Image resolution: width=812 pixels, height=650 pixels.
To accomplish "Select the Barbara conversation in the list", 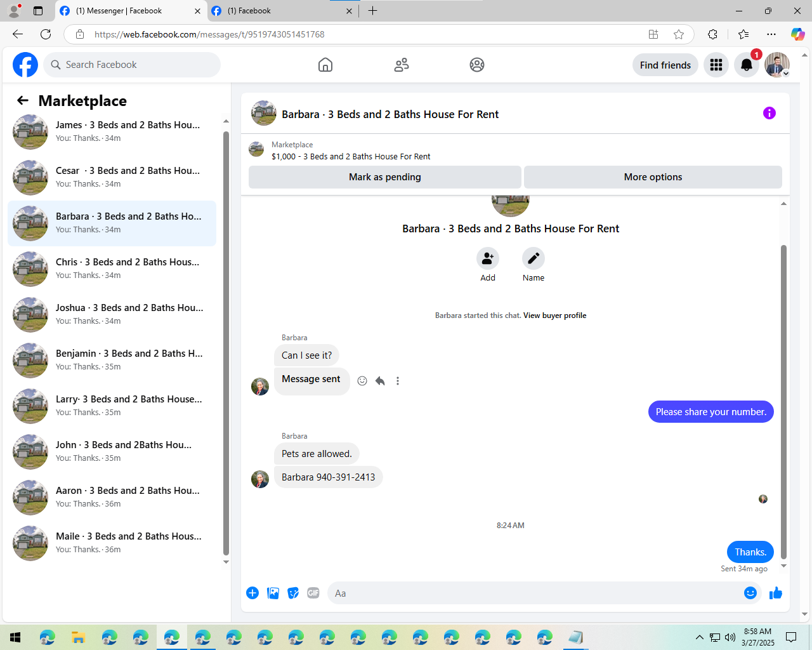I will (112, 223).
